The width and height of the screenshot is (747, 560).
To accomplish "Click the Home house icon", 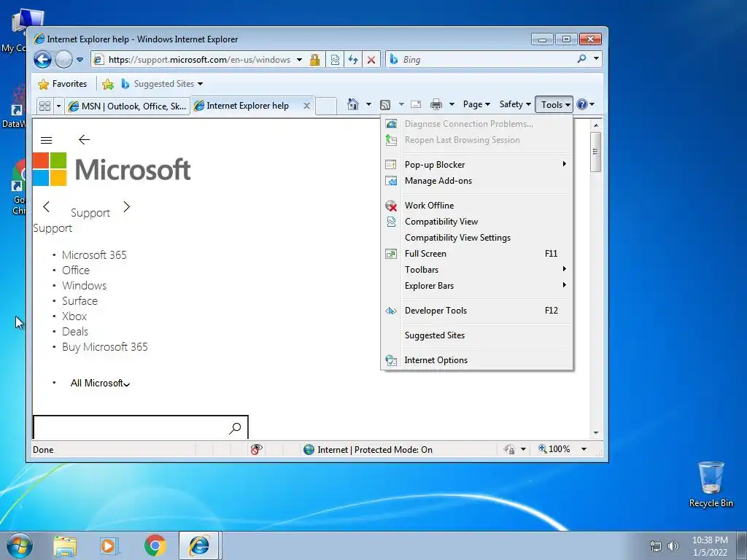I will (352, 104).
